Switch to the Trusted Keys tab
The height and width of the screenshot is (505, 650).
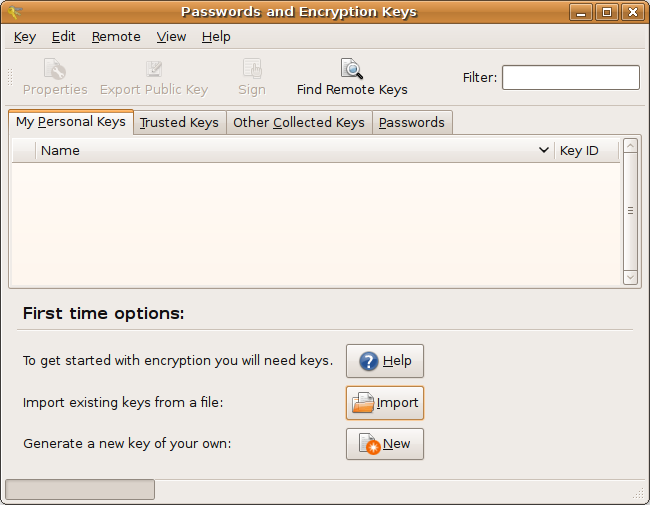[x=179, y=123]
